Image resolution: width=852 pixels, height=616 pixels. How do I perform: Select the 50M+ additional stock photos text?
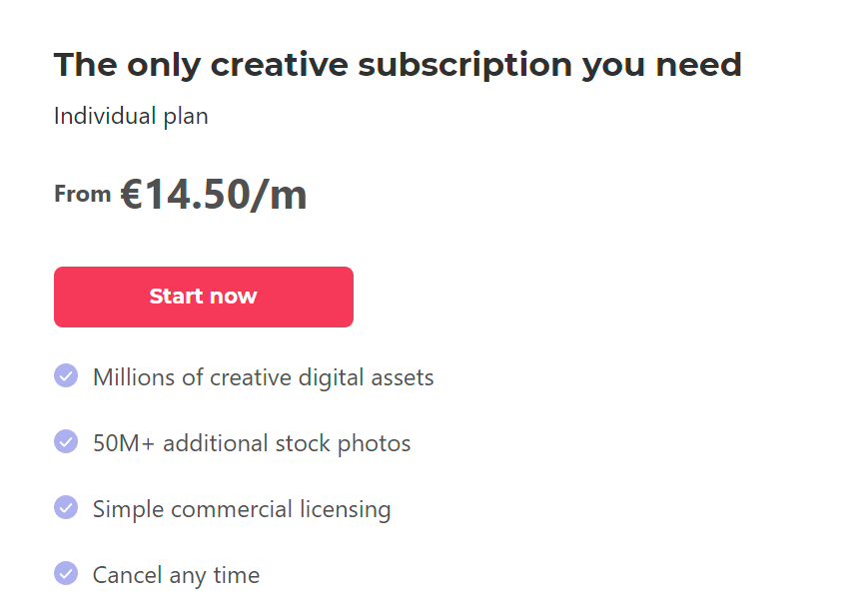252,443
